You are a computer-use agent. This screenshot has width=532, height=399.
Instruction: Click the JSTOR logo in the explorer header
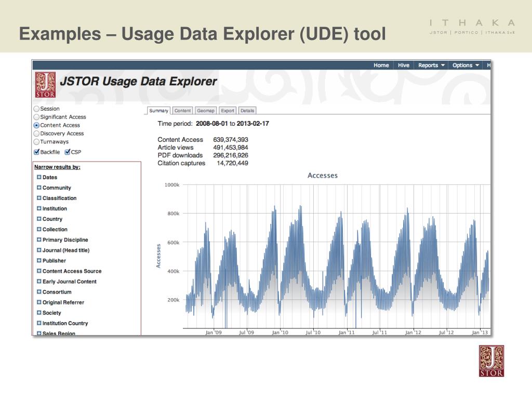point(46,85)
